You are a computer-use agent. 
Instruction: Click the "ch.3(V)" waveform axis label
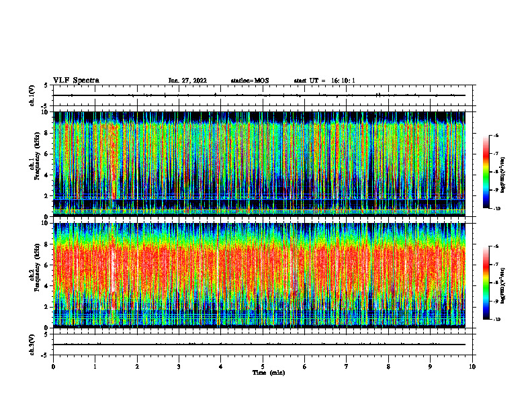32,345
